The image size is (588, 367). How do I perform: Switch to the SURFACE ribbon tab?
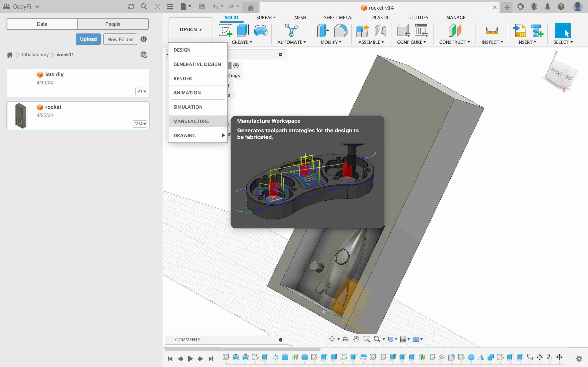point(266,17)
